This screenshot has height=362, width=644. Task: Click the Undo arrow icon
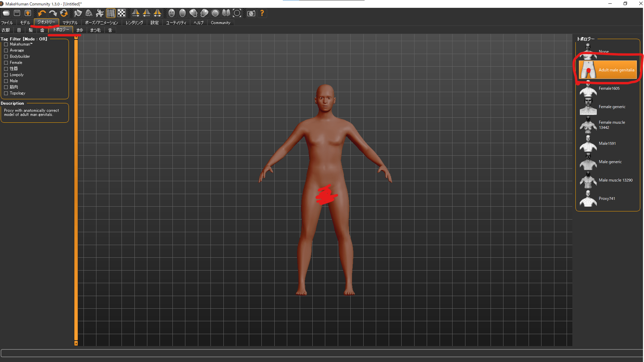click(42, 13)
